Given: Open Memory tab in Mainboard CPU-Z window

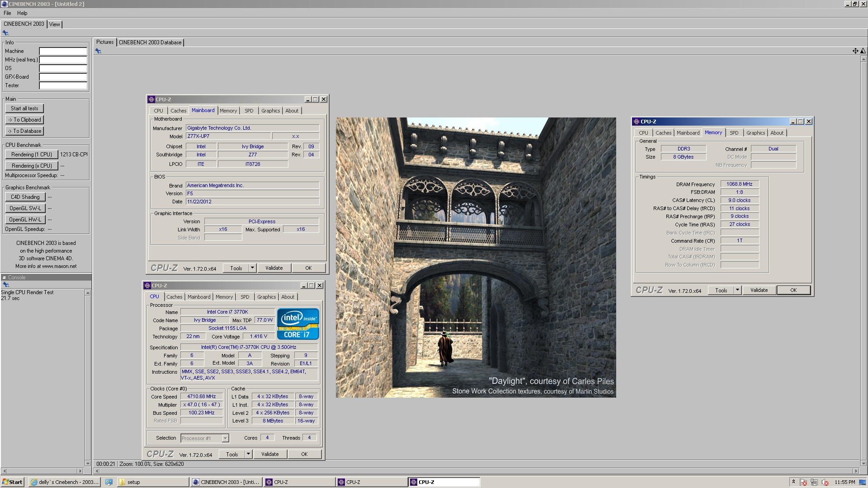Looking at the screenshot, I should point(228,111).
